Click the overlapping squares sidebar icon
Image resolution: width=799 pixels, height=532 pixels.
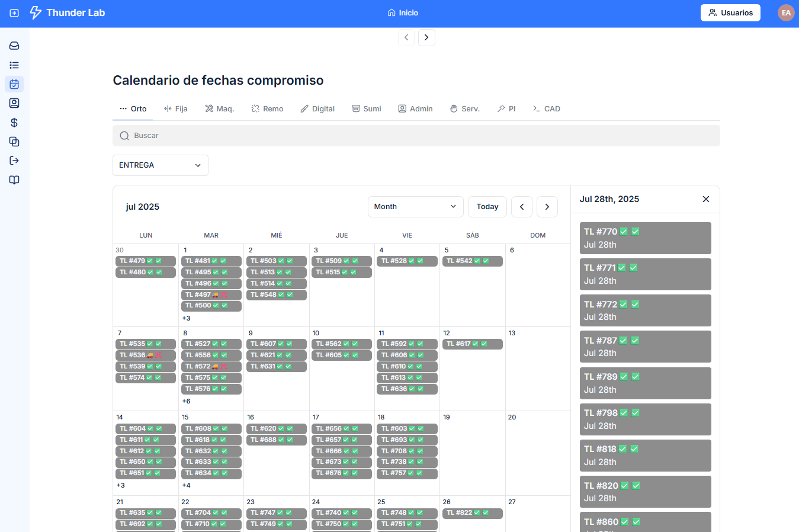(14, 142)
